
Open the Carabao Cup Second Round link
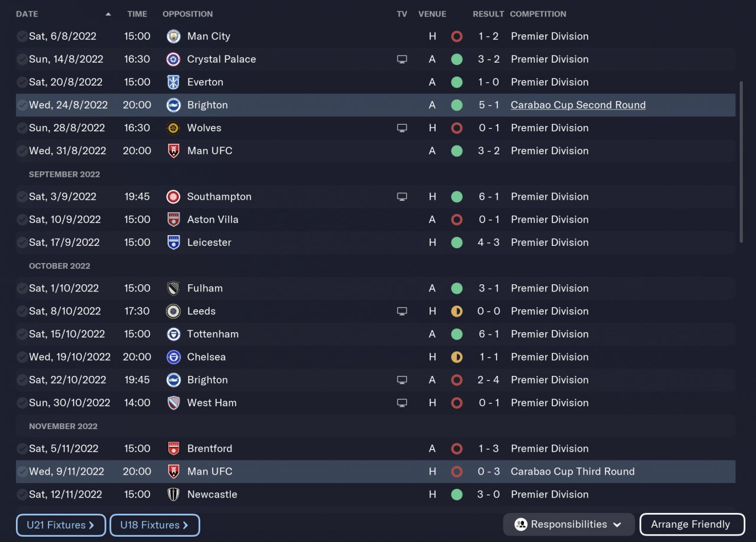578,105
